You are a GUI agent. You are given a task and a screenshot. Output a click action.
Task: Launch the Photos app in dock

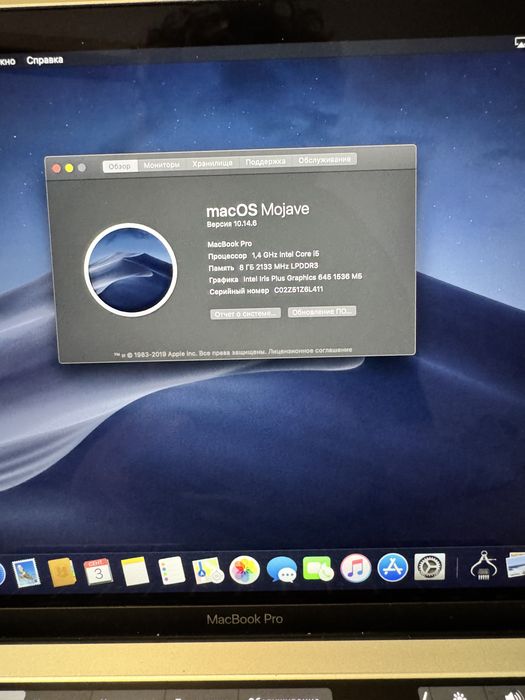244,570
